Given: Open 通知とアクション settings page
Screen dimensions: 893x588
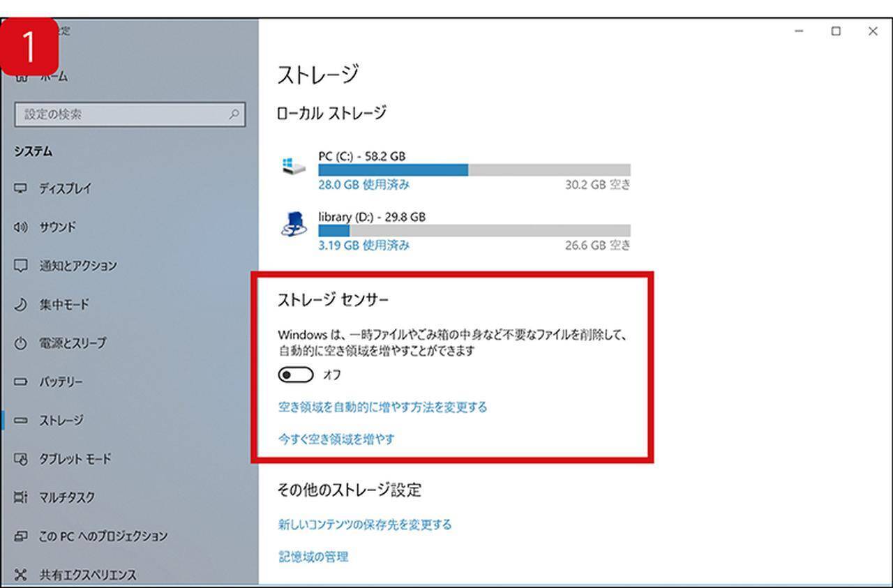Looking at the screenshot, I should pyautogui.click(x=78, y=266).
